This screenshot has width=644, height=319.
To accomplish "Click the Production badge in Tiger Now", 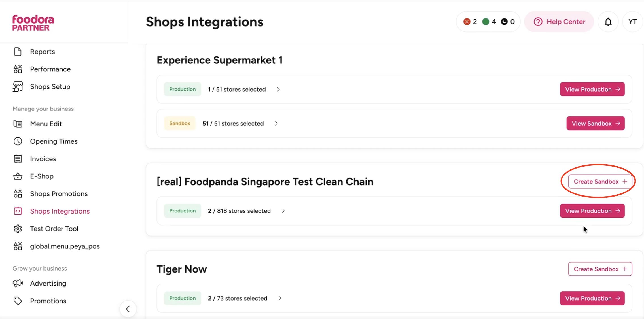I will tap(183, 298).
